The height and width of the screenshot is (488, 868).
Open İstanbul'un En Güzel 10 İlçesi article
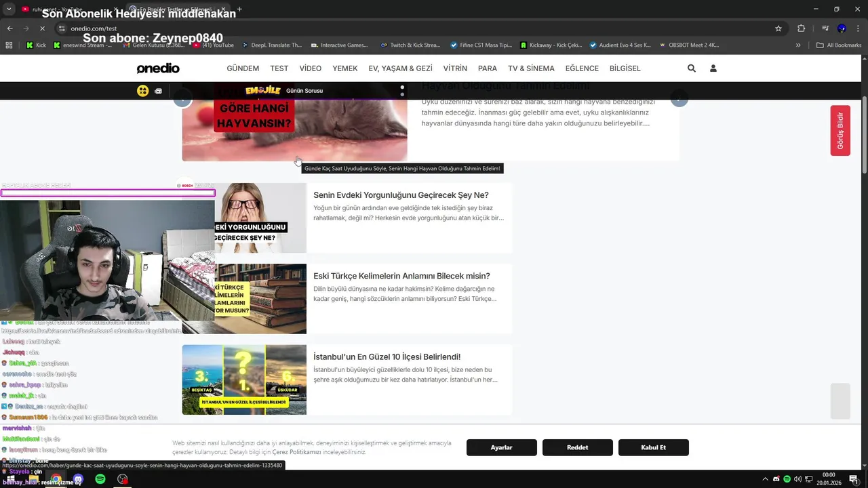[387, 357]
